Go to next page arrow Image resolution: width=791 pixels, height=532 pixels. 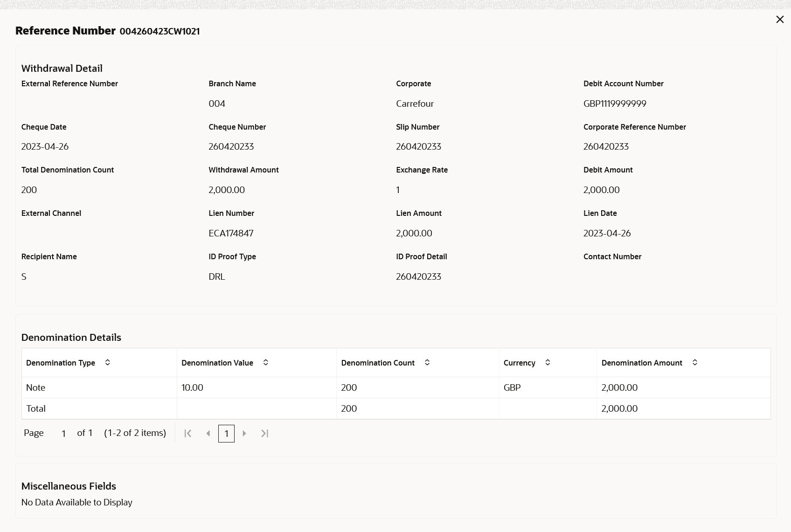pos(244,434)
